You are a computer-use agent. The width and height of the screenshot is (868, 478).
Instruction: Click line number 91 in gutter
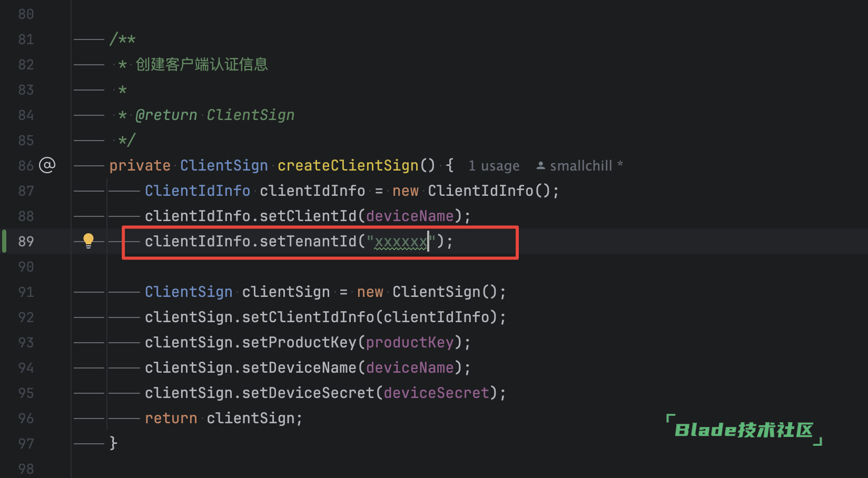click(x=26, y=292)
